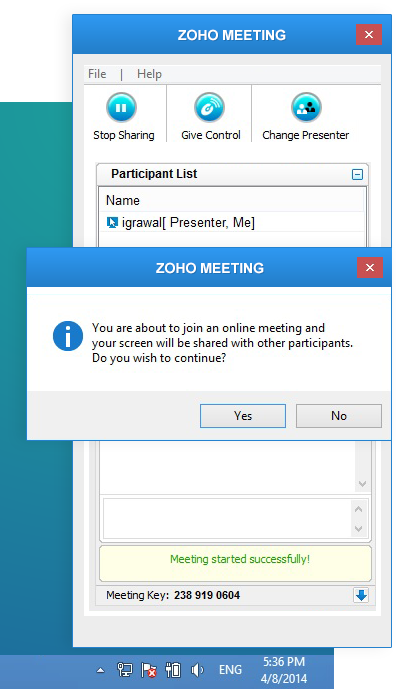Select the presenter cursor icon beside igrawal
400x689 pixels.
112,223
